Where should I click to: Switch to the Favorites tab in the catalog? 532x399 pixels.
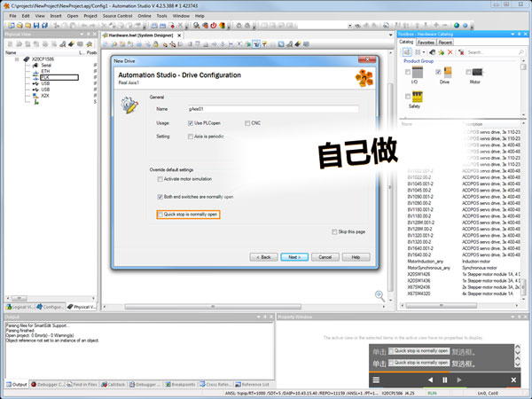coord(426,43)
